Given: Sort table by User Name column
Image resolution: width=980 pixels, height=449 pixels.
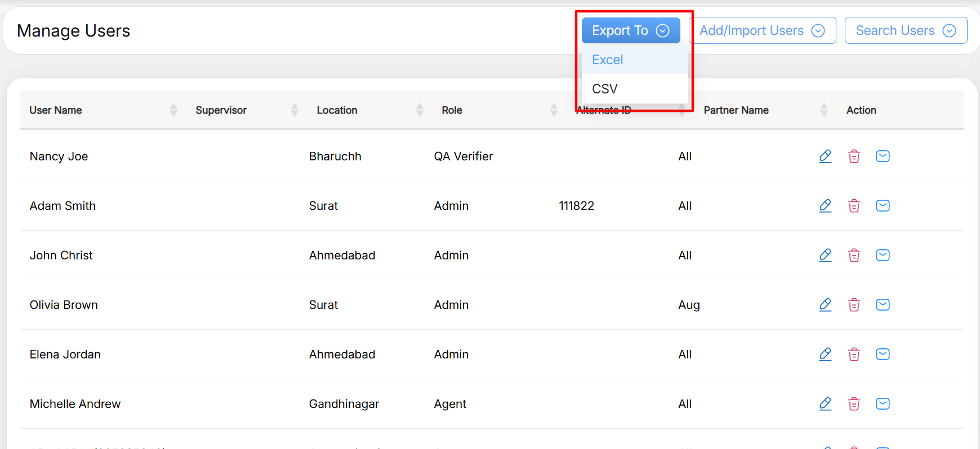Looking at the screenshot, I should point(173,110).
